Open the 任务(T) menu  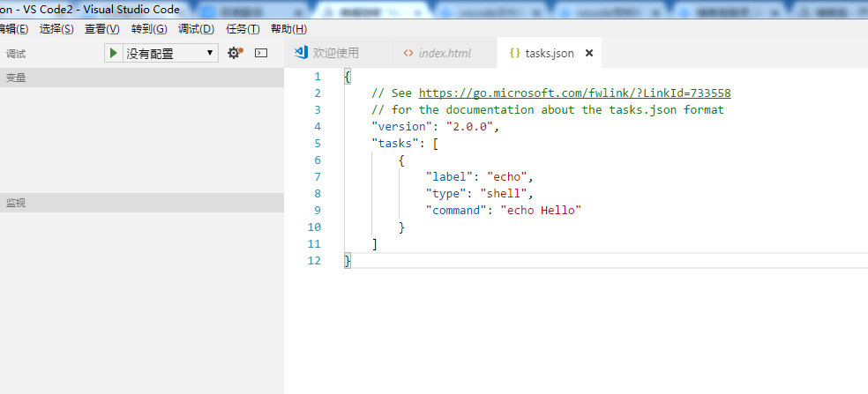coord(243,29)
